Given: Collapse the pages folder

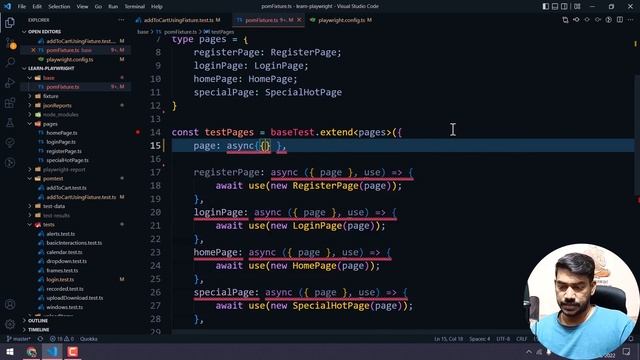Looking at the screenshot, I should (50, 124).
